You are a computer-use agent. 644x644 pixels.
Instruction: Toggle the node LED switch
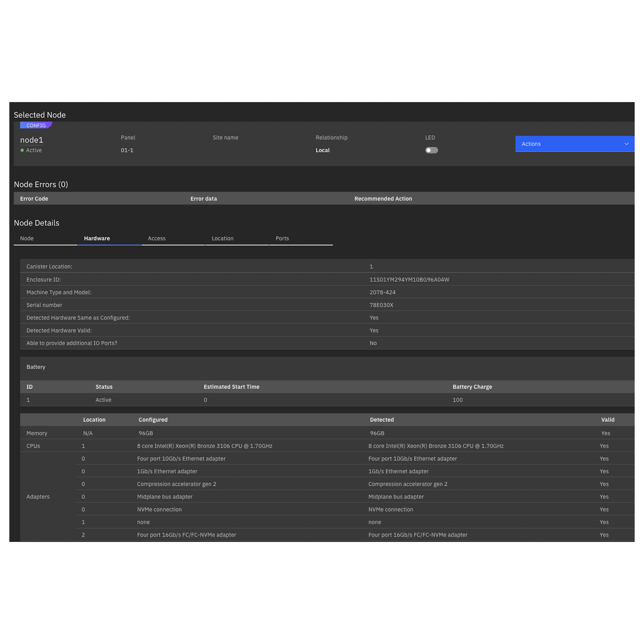(431, 150)
